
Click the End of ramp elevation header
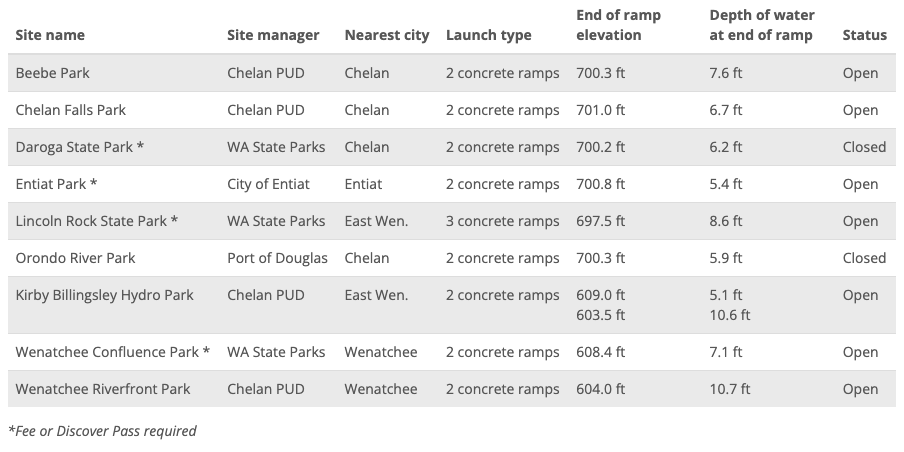pos(618,25)
